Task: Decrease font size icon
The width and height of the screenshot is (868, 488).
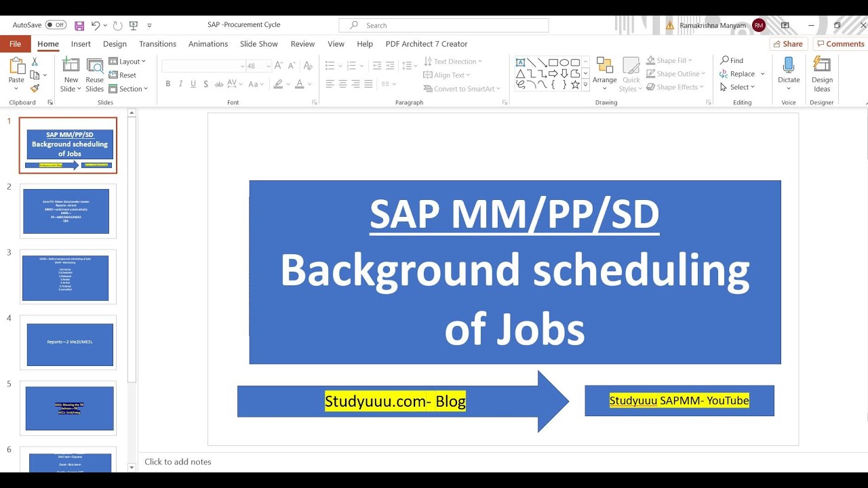Action: click(292, 66)
